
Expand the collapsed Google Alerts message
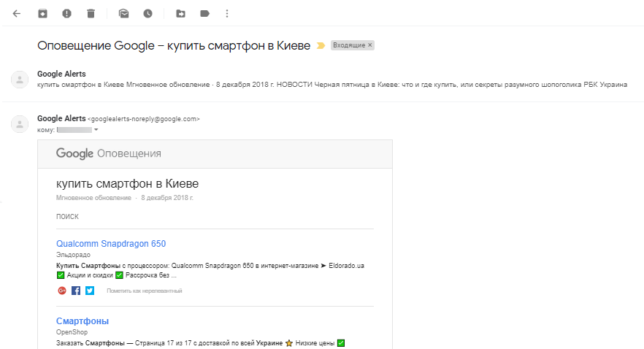coord(331,80)
